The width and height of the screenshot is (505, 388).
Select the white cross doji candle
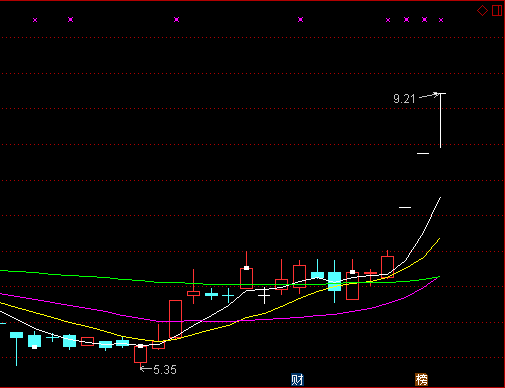pos(264,295)
